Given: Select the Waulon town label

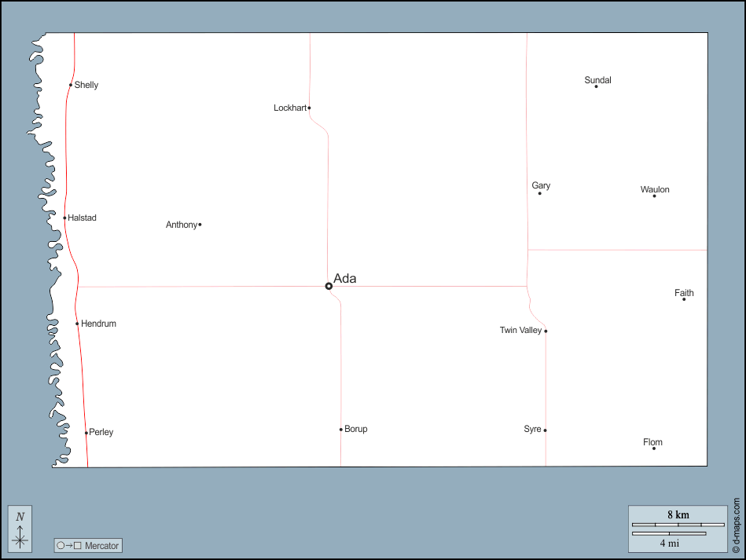Looking at the screenshot, I should click(655, 189).
